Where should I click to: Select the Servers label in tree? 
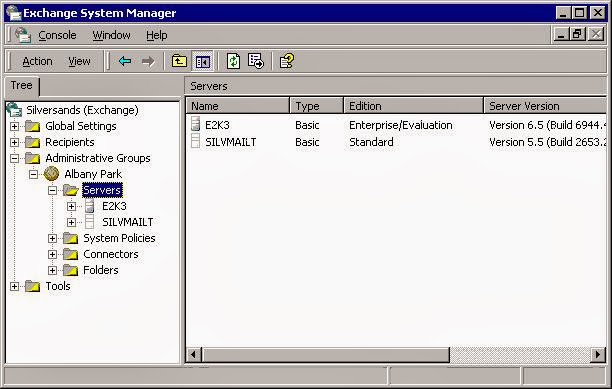[102, 190]
